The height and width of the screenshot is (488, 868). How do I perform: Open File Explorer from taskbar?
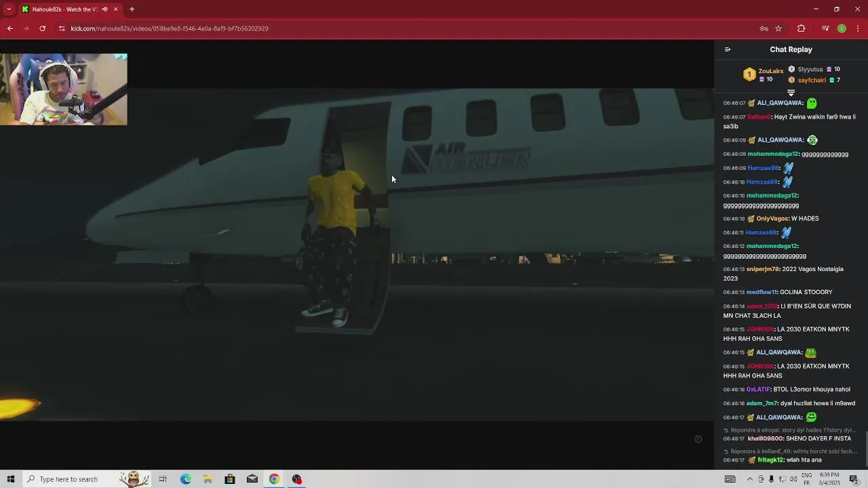point(208,479)
